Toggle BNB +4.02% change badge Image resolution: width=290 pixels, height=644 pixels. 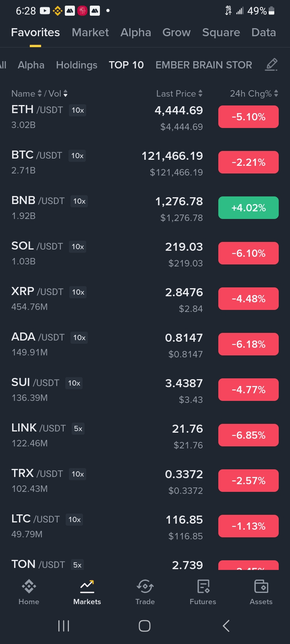coord(248,208)
